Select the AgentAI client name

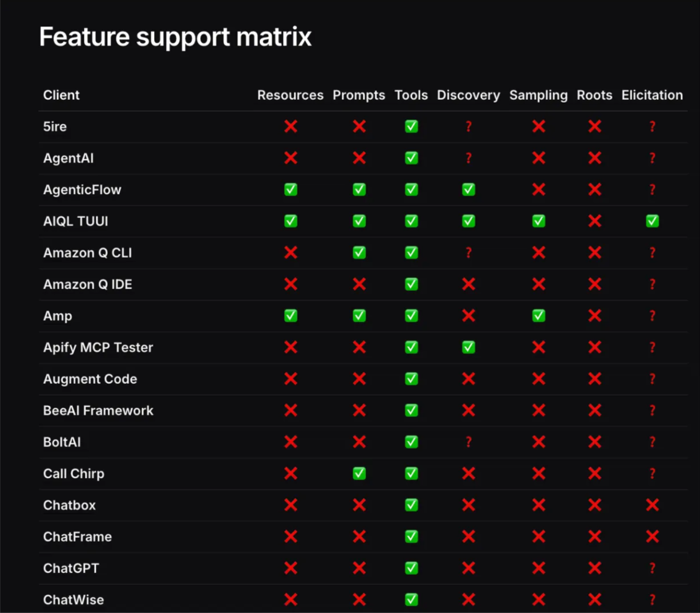coord(68,158)
